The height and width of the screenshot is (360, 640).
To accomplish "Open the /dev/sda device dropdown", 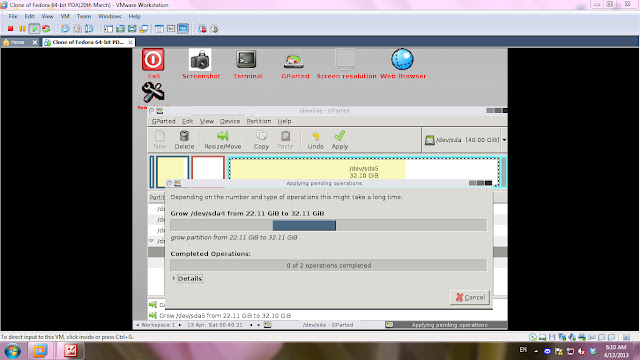I will pos(504,140).
